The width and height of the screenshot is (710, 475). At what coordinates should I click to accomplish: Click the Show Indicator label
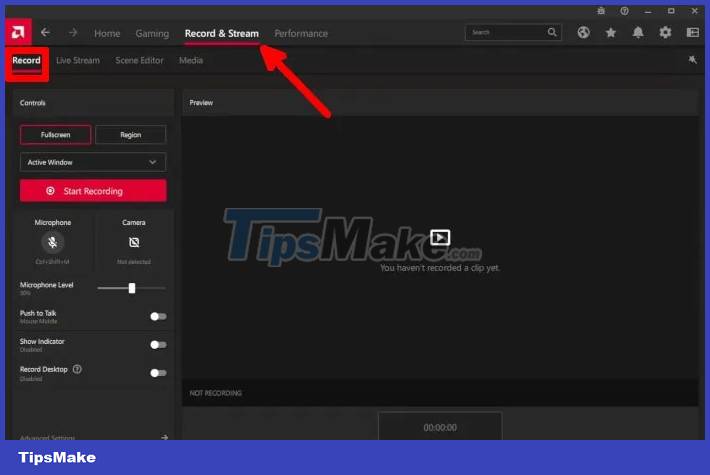(42, 341)
